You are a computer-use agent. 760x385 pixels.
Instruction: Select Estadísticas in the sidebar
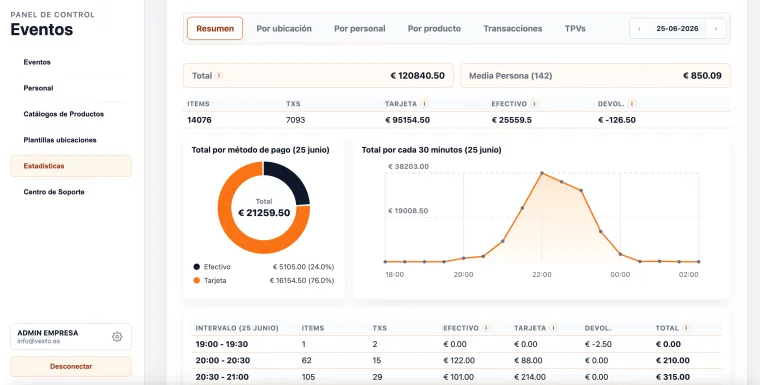(x=71, y=166)
